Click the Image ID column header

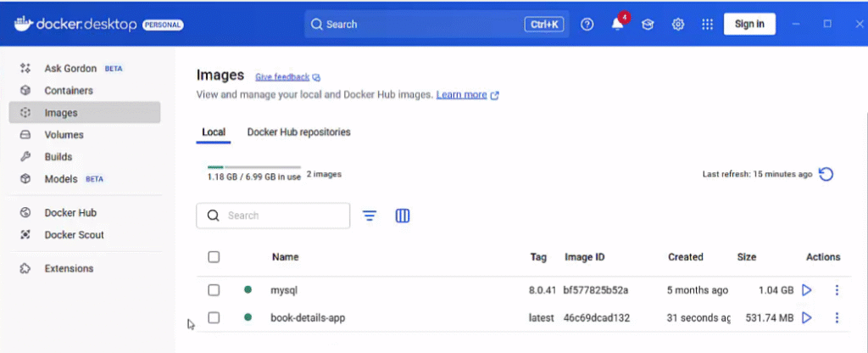(x=585, y=257)
